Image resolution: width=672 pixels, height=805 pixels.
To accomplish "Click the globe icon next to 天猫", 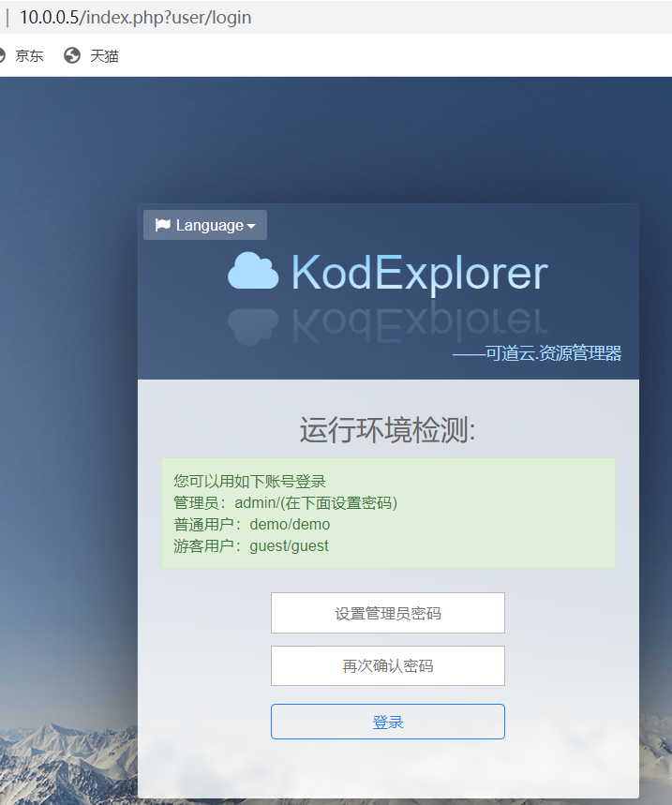I will 72,55.
